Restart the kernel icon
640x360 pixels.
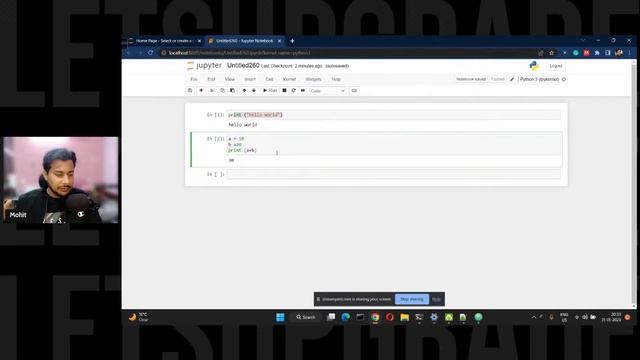tap(293, 91)
